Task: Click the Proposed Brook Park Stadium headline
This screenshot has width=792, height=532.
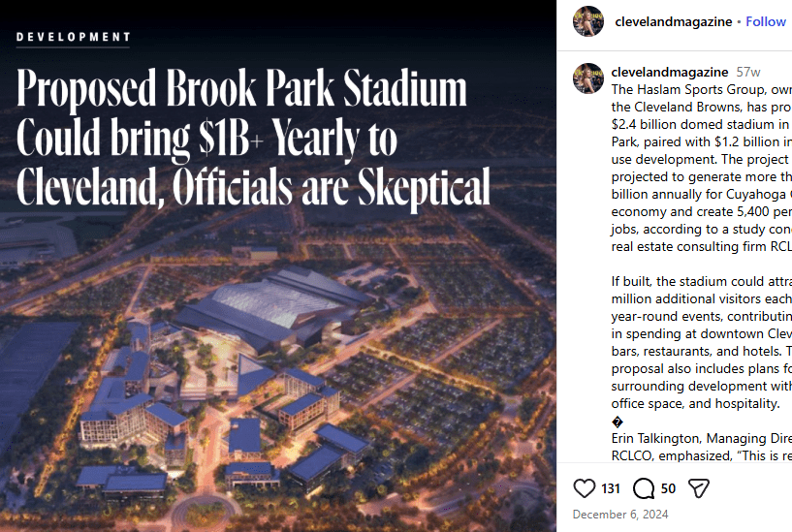Action: click(x=242, y=91)
